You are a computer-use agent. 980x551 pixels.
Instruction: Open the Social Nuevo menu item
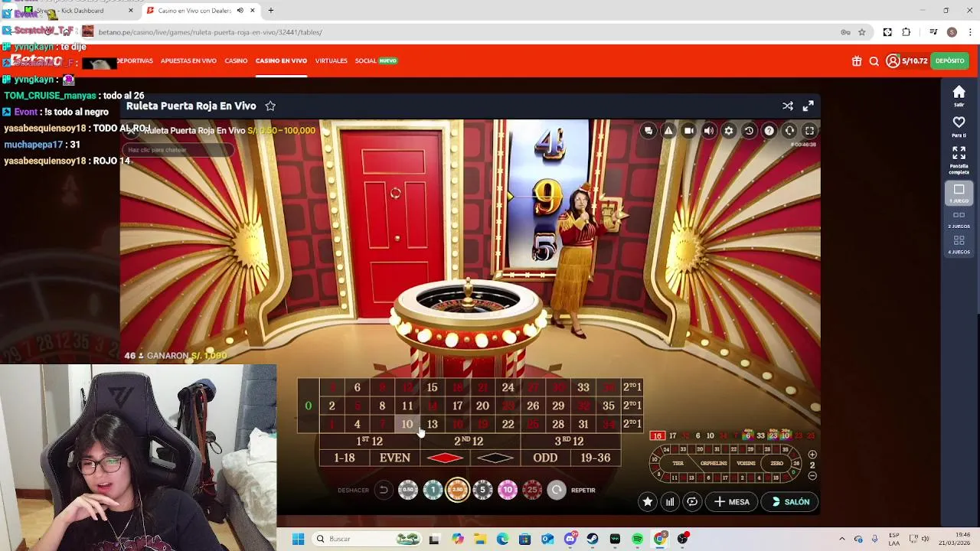click(376, 61)
